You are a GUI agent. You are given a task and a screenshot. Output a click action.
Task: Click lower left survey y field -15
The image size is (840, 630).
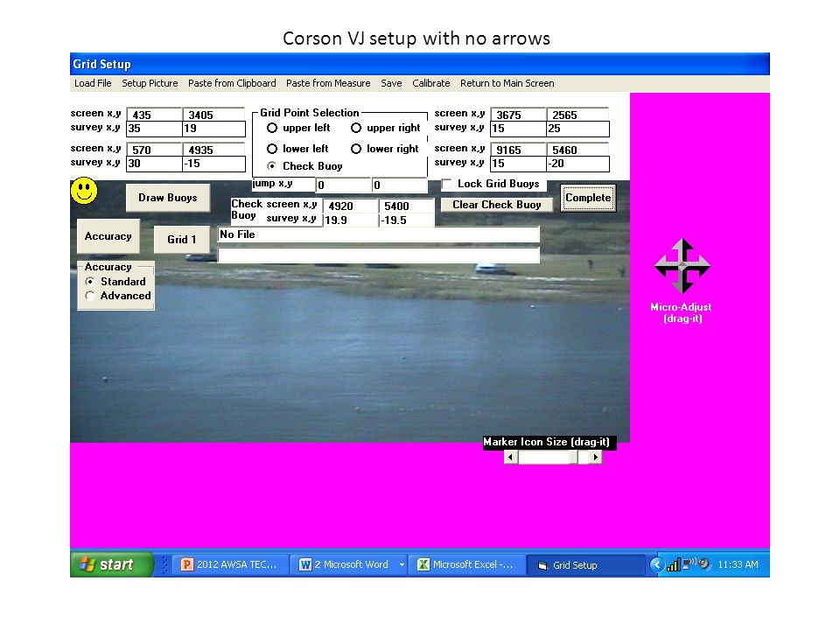(x=213, y=164)
